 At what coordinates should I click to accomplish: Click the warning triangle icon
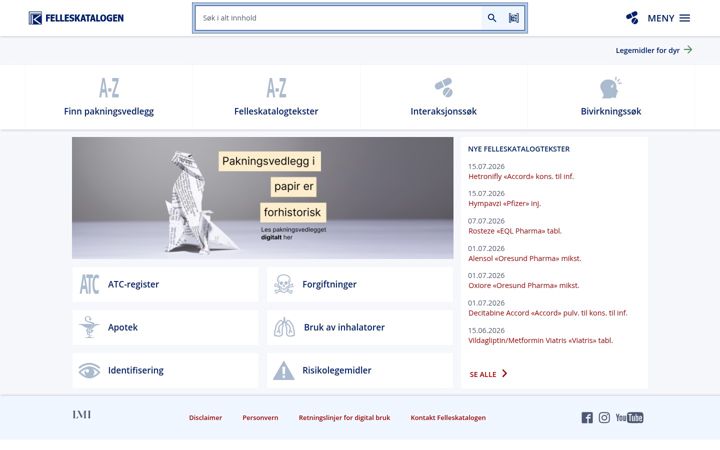pos(284,371)
